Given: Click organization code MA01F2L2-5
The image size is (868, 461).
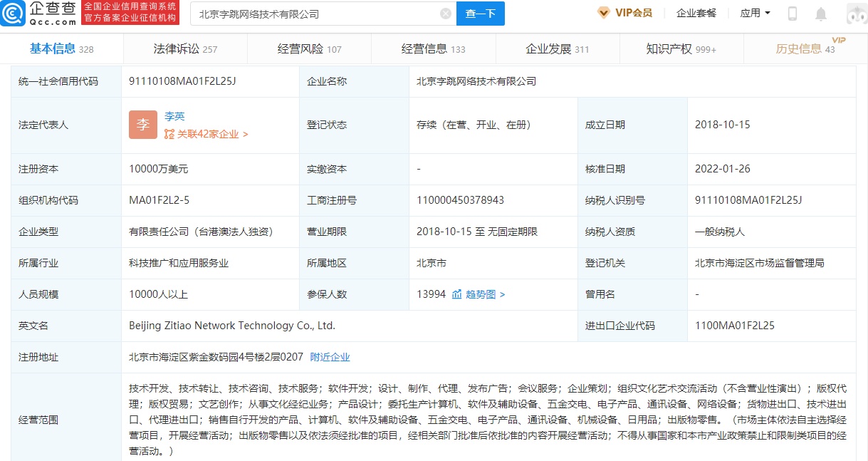Looking at the screenshot, I should click(x=159, y=200).
